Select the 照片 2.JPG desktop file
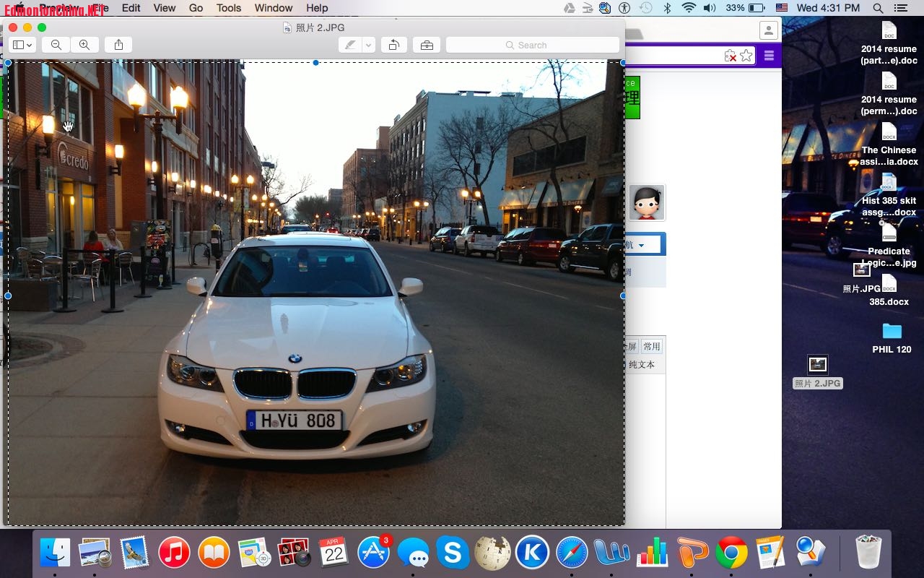 817,365
